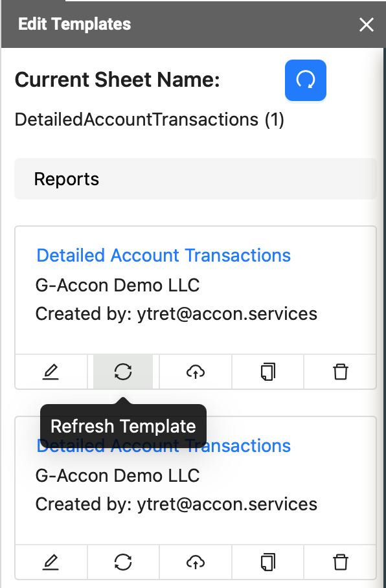Click the DetailedAccountTransactions (1) sheet name text
Viewport: 386px width, 588px height.
150,120
